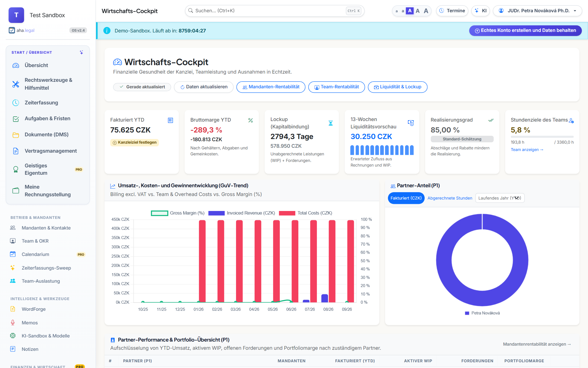Open Mandanten-Rentabilität
Screen dimensions: 588x368
271,87
